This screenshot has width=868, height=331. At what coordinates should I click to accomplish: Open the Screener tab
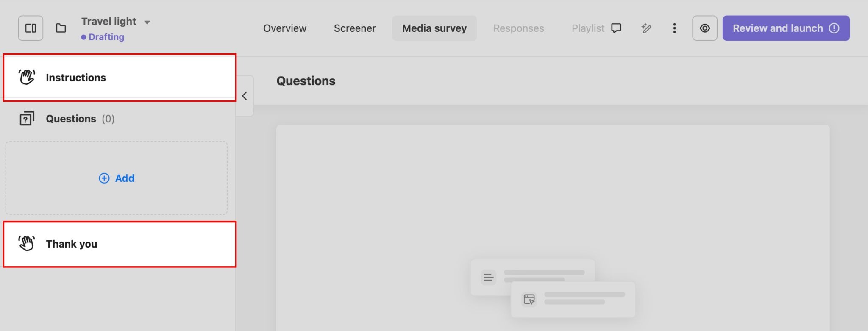tap(355, 28)
